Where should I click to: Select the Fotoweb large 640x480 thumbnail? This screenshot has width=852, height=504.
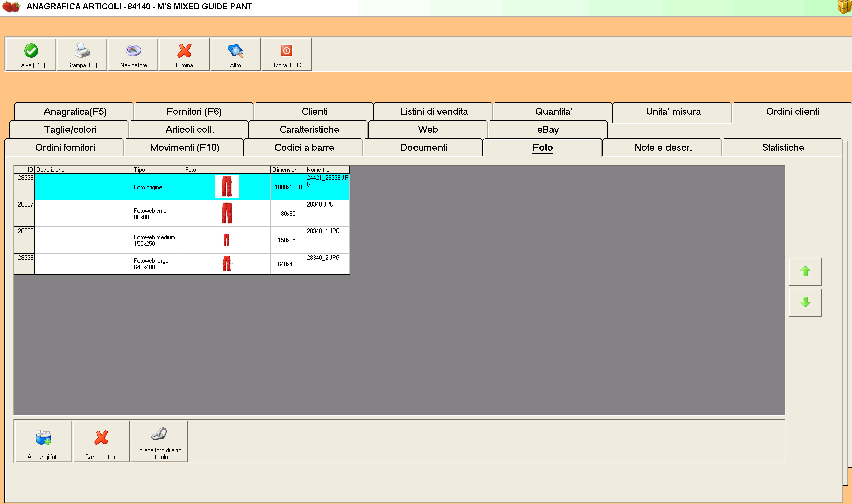point(227,264)
